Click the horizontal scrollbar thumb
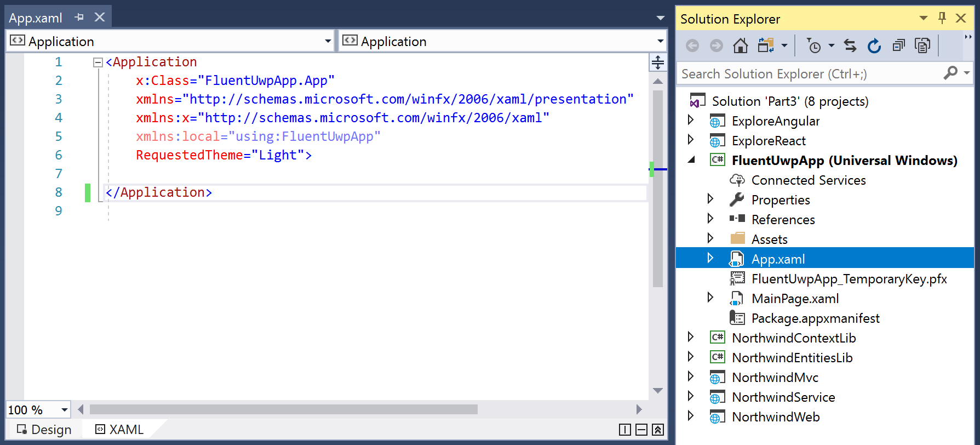Viewport: 980px width, 445px height. tap(283, 409)
